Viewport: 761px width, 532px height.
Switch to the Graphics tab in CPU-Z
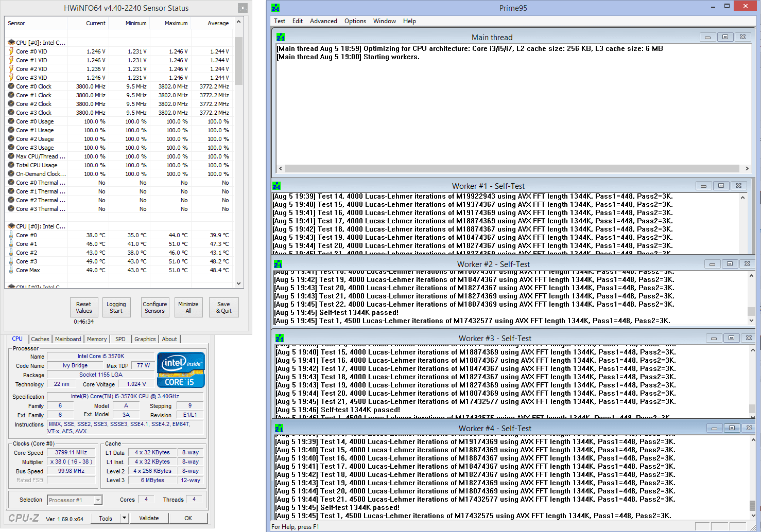tap(145, 339)
